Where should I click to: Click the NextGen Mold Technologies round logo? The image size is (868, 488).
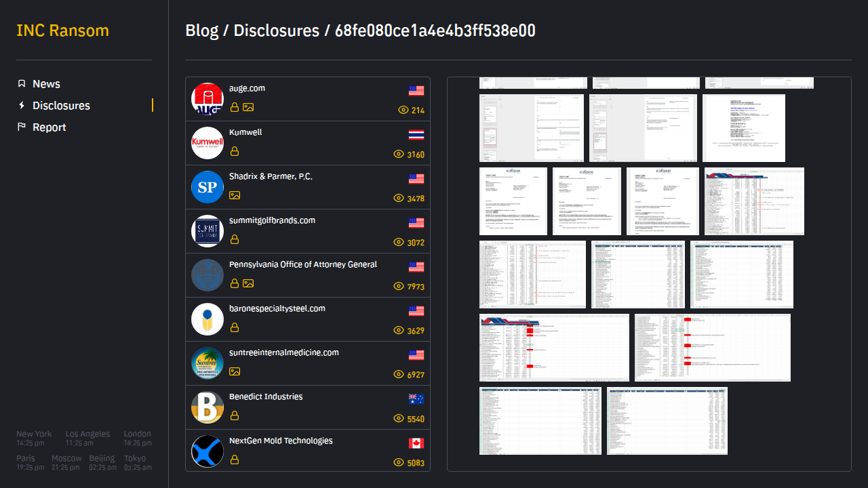208,451
